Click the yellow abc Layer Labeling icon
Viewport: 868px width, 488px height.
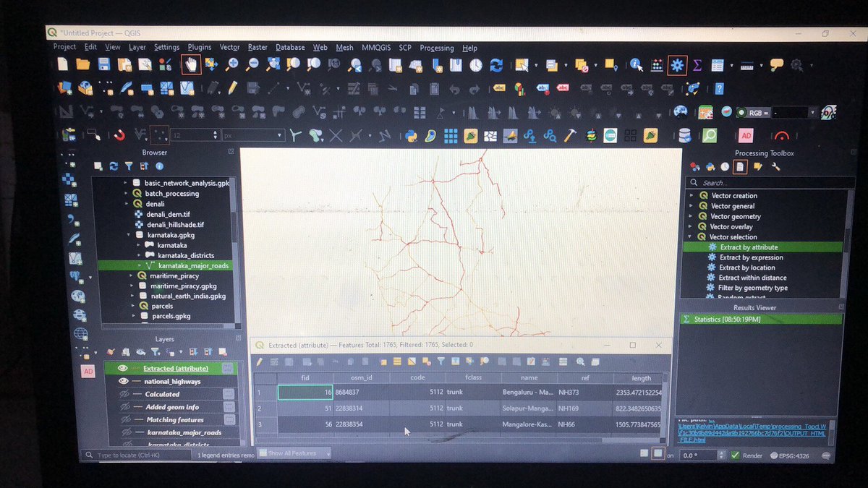click(499, 88)
